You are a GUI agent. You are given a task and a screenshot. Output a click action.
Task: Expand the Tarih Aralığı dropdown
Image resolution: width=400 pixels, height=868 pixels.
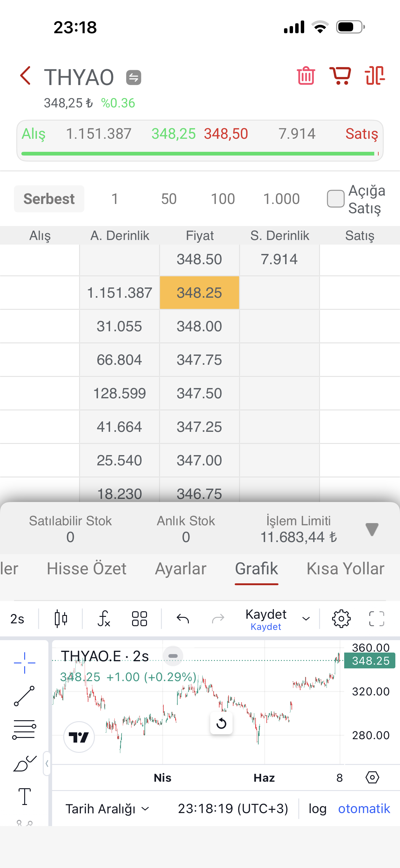coord(107,809)
